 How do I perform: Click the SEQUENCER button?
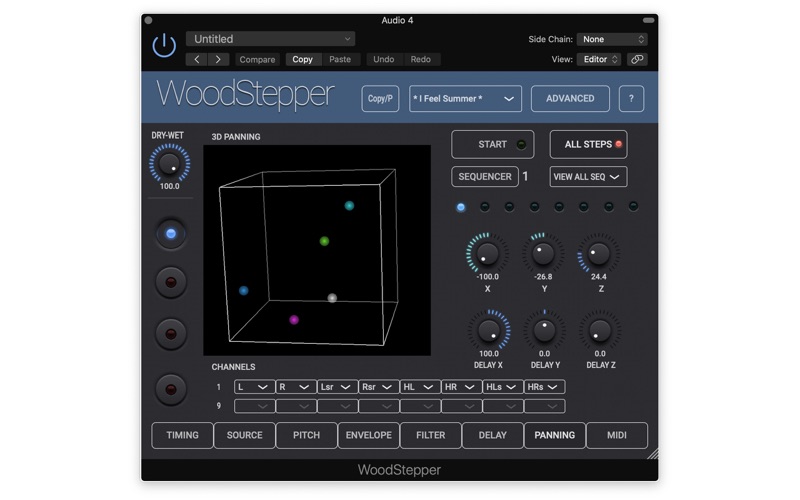click(x=485, y=177)
